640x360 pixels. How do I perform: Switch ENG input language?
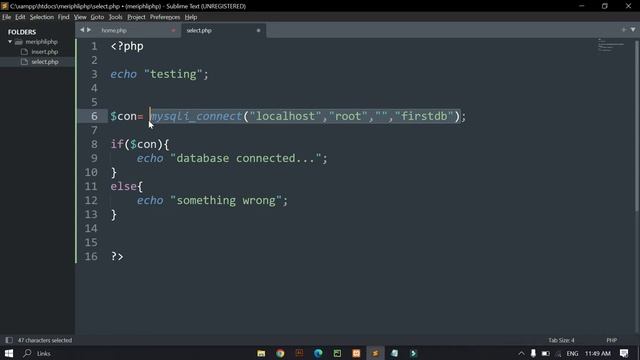[x=572, y=353]
